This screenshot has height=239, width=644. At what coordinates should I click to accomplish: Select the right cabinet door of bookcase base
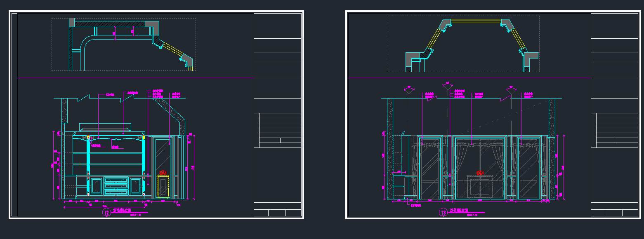pyautogui.click(x=136, y=186)
